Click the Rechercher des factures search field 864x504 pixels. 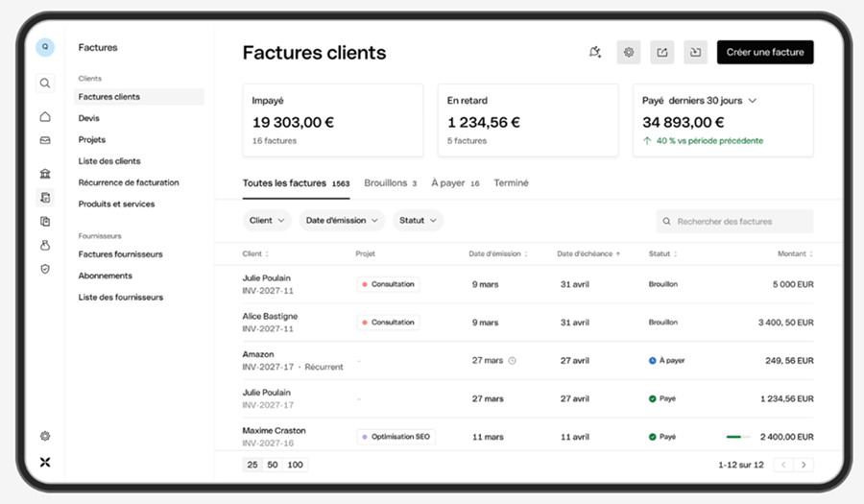(x=734, y=222)
